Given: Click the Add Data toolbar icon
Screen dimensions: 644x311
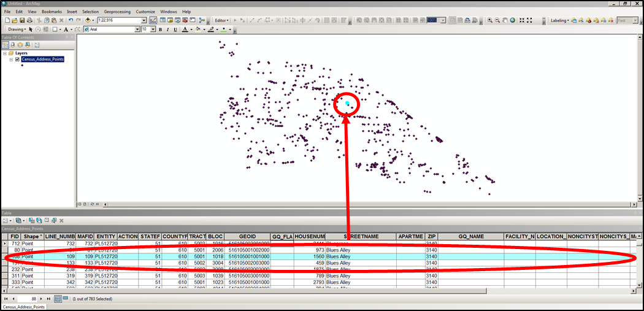Looking at the screenshot, I should point(88,20).
